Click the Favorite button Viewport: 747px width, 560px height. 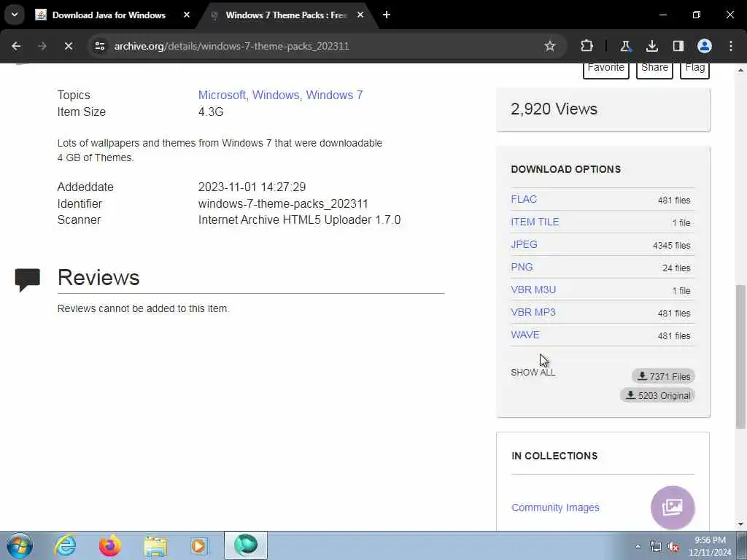pyautogui.click(x=606, y=69)
